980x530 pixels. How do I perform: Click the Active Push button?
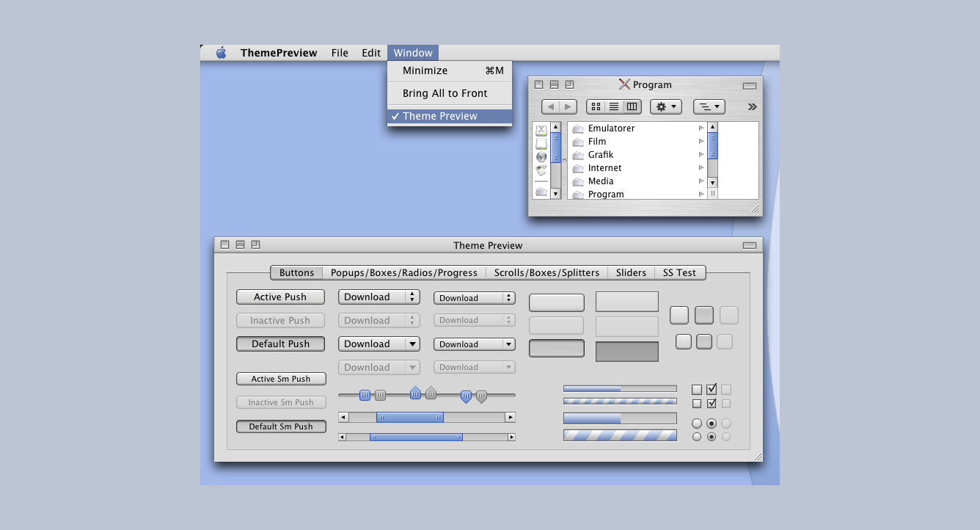(x=281, y=297)
